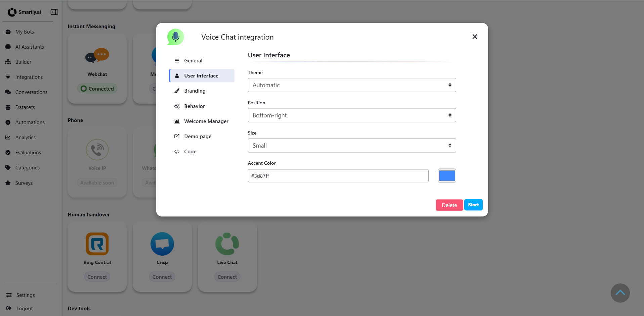This screenshot has height=316, width=644.
Task: Open the Code section via code icon
Action: pyautogui.click(x=177, y=151)
